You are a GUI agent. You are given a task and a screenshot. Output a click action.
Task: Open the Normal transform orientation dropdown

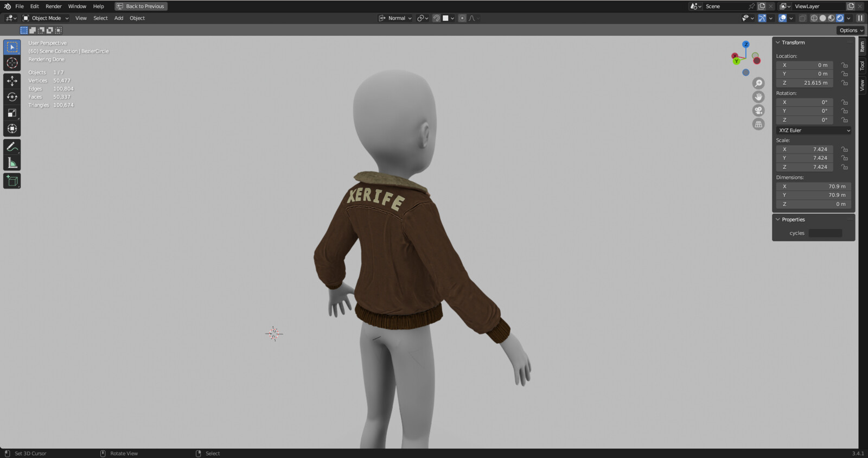click(x=395, y=18)
